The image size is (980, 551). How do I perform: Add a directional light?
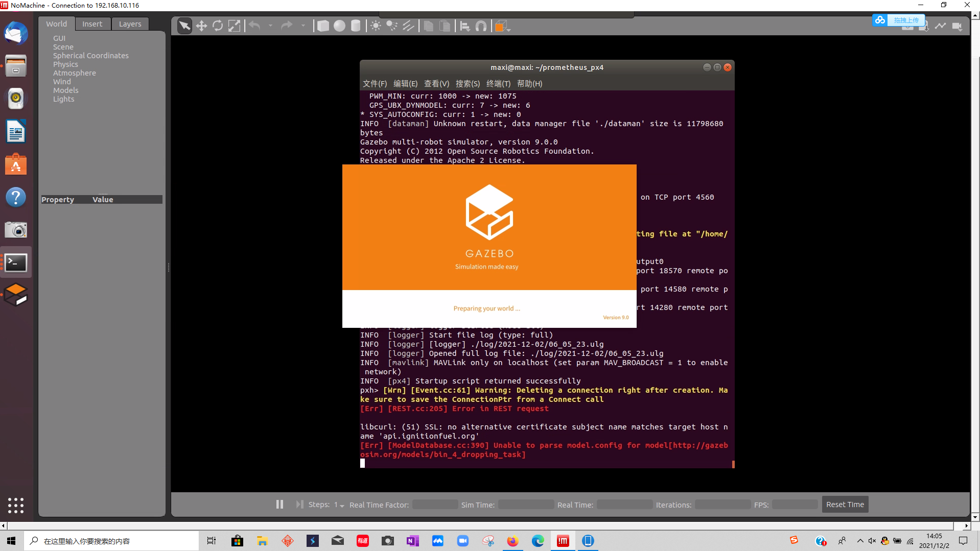[x=408, y=26]
